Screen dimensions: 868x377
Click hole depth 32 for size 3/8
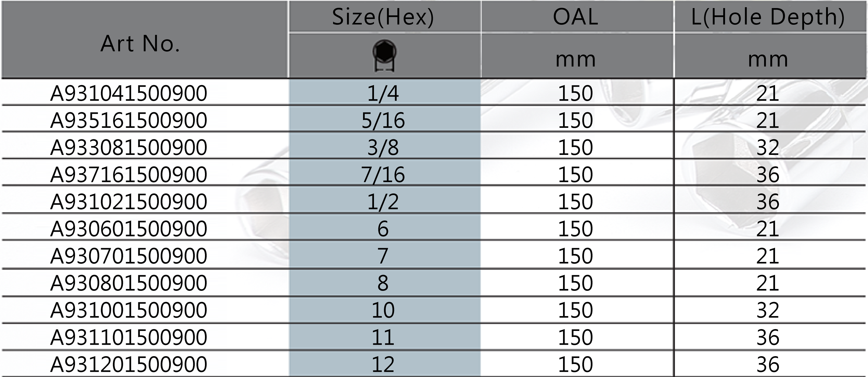point(768,147)
